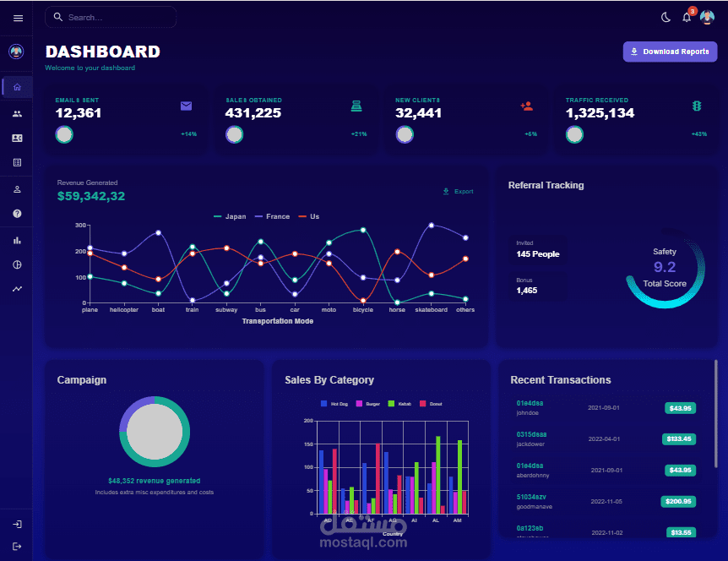Click the Export link text

coord(464,191)
